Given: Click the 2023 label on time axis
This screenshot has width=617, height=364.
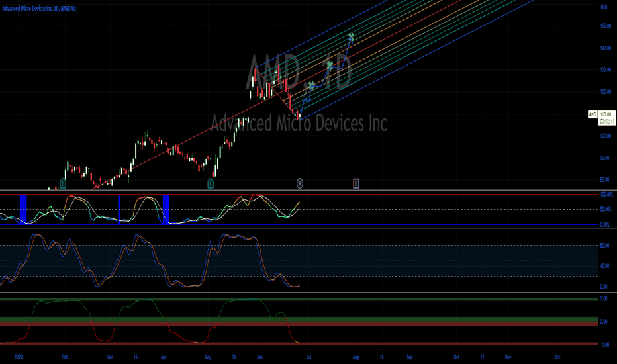Looking at the screenshot, I should (18, 357).
